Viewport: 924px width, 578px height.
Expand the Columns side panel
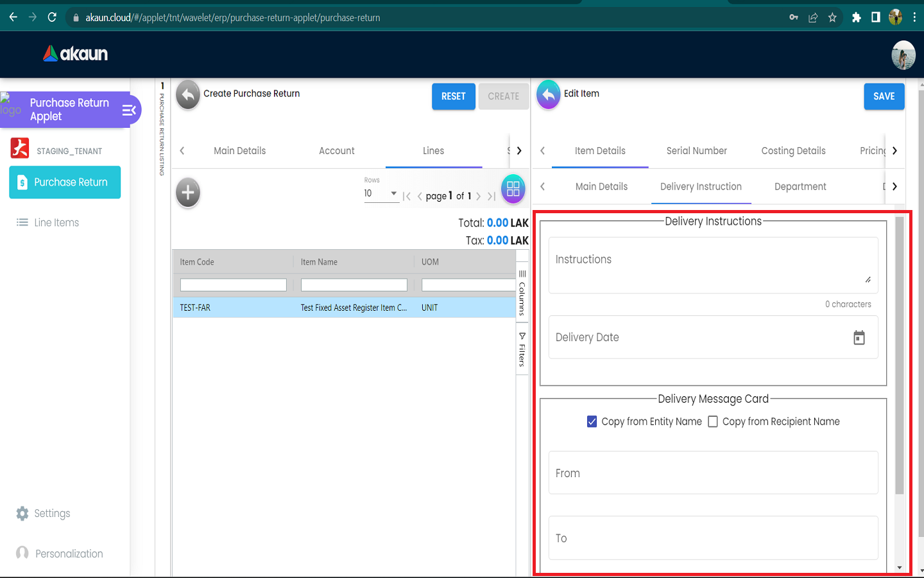[x=522, y=292]
